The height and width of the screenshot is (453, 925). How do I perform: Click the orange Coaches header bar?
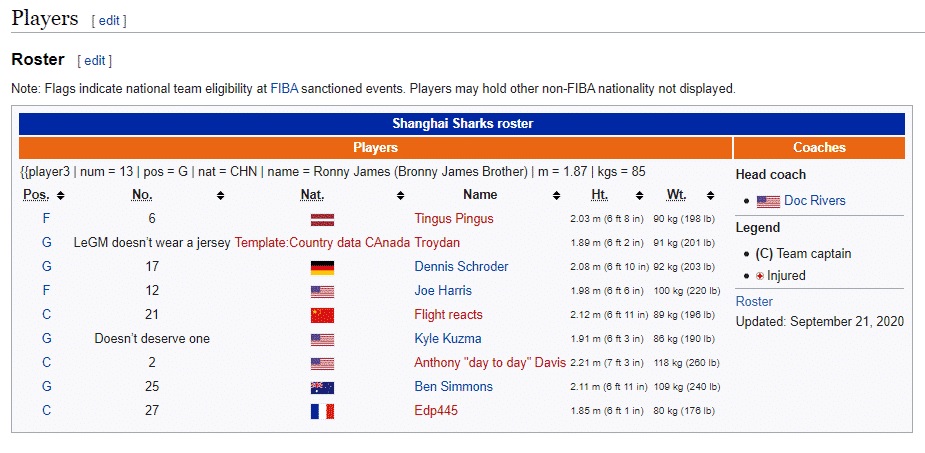[x=819, y=148]
